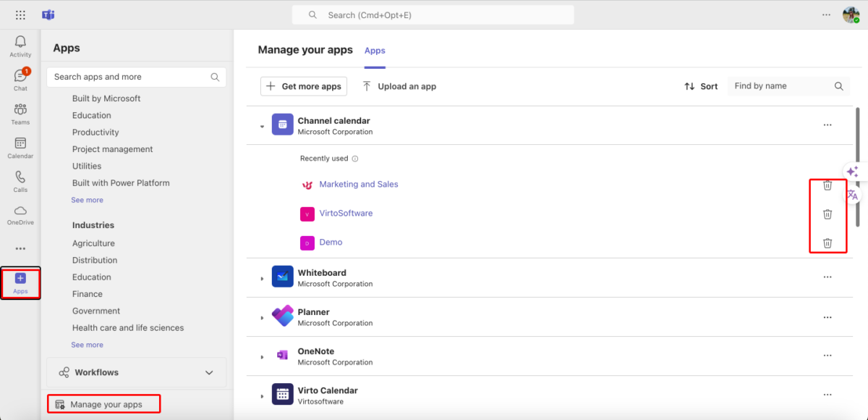Screen dimensions: 868x420
Task: Open OneDrive from the left rail
Action: [x=20, y=215]
